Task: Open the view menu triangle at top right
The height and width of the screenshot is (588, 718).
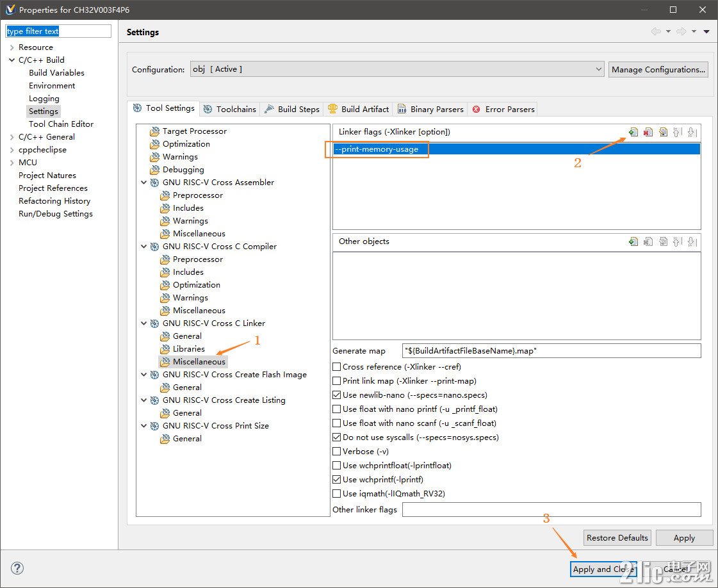Action: 706,31
